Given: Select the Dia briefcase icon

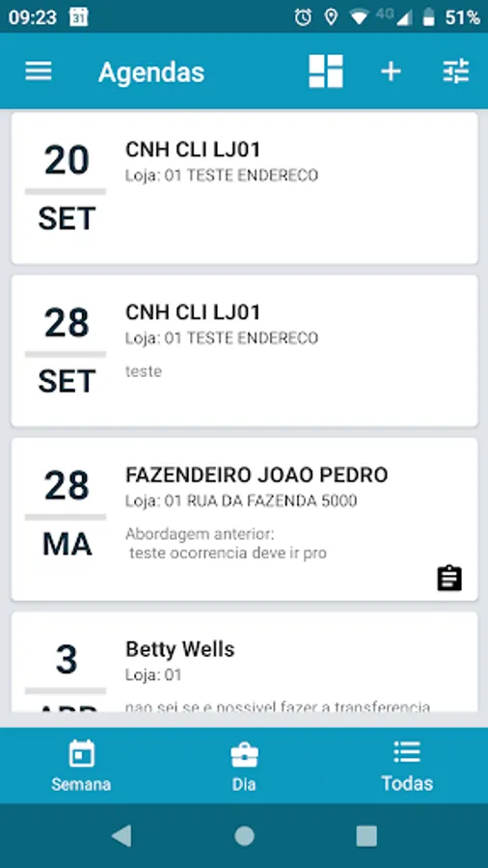Looking at the screenshot, I should coord(244,755).
